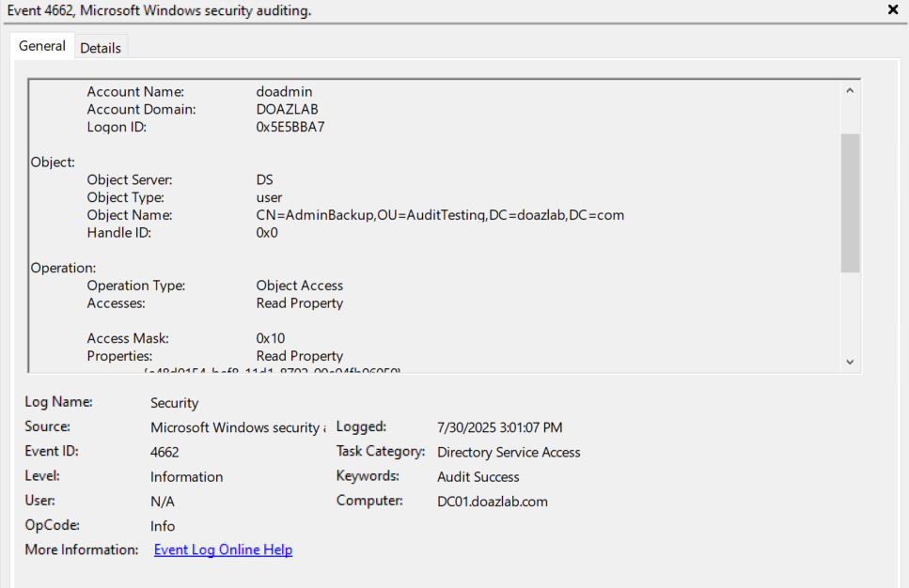Click the scroll down arrow in description box
The image size is (909, 588).
850,362
